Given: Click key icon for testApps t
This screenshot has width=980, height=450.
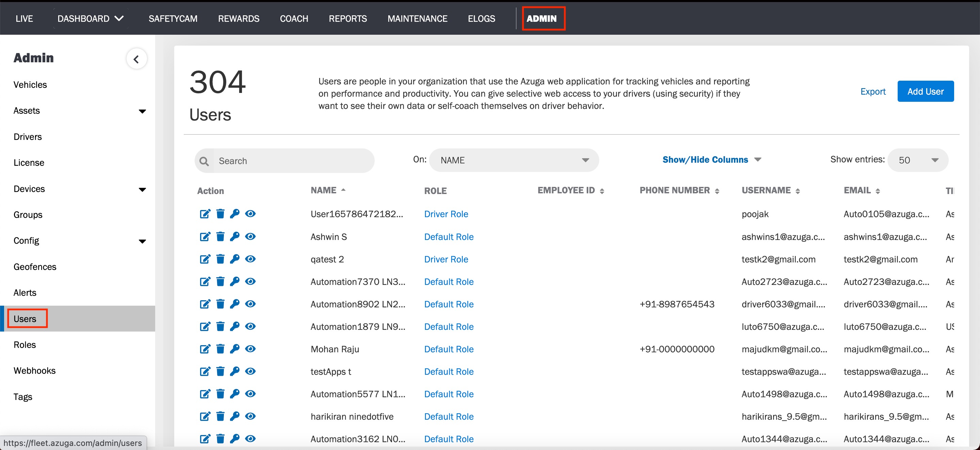Looking at the screenshot, I should pyautogui.click(x=235, y=371).
